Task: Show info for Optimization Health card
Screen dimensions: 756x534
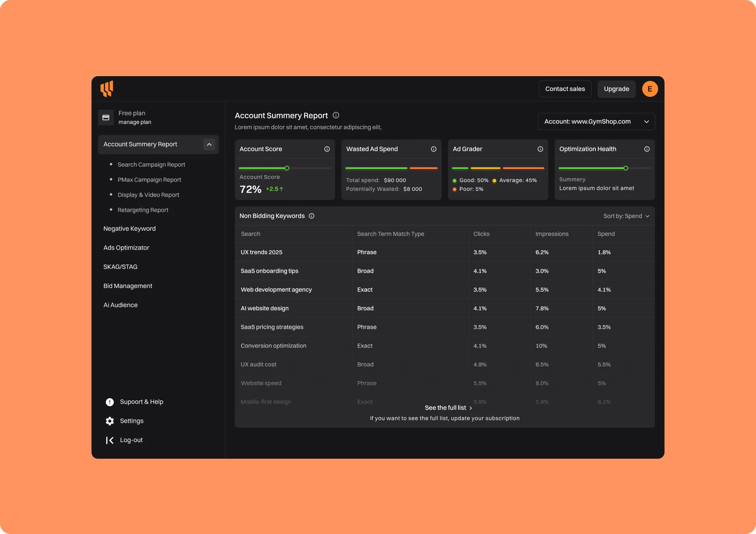Action: (647, 149)
